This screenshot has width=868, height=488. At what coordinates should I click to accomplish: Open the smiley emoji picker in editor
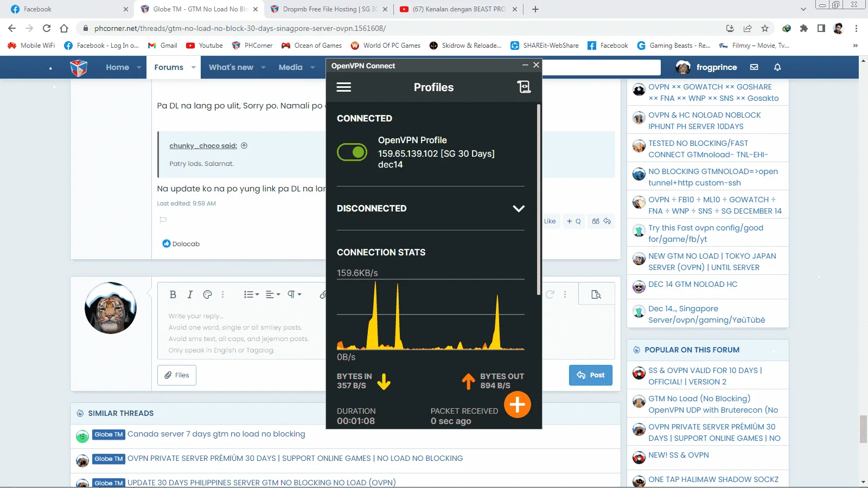pos(207,294)
